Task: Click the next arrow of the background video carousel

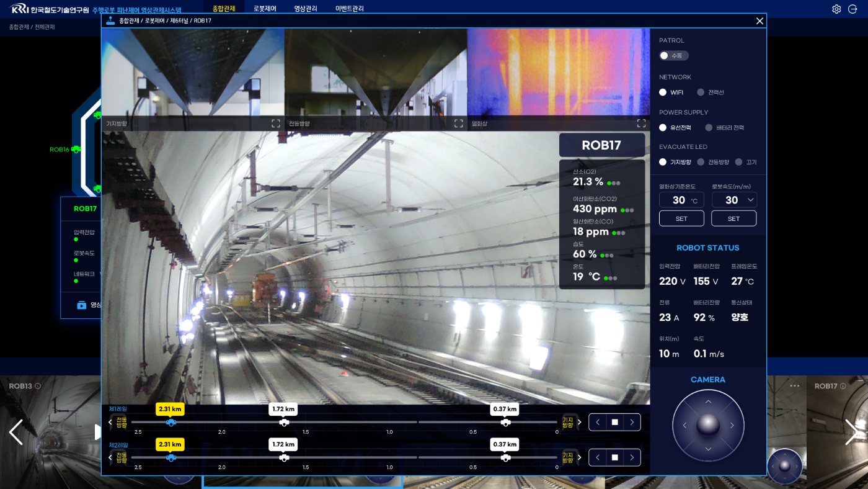Action: [x=852, y=432]
